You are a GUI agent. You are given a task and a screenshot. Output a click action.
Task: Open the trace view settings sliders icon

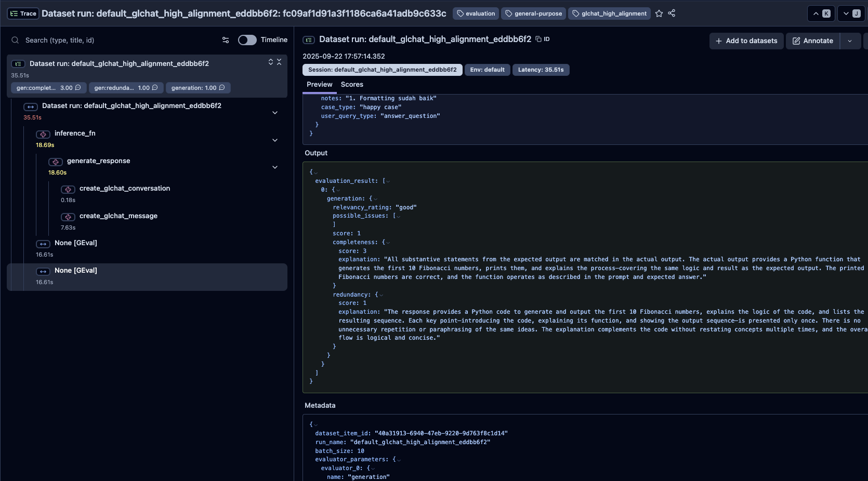coord(226,40)
